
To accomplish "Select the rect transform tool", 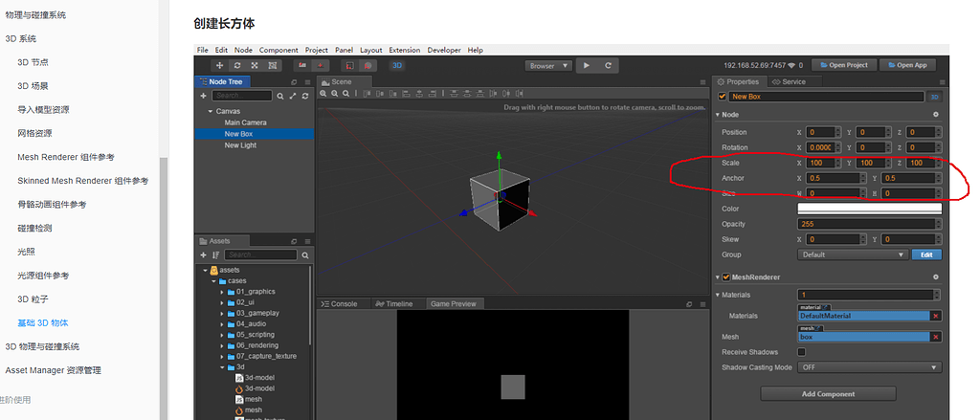I will pos(272,65).
